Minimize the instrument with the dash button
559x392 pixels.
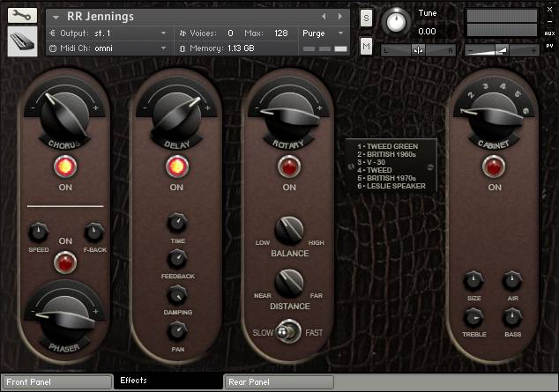549,22
